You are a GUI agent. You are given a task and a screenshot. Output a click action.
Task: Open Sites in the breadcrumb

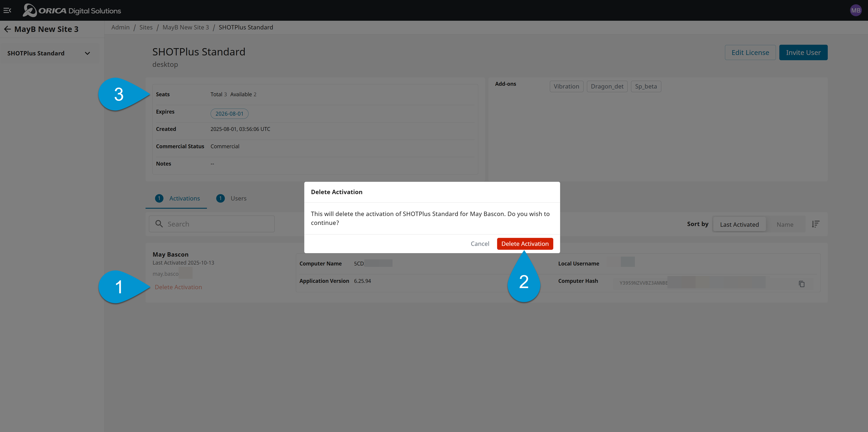tap(146, 27)
